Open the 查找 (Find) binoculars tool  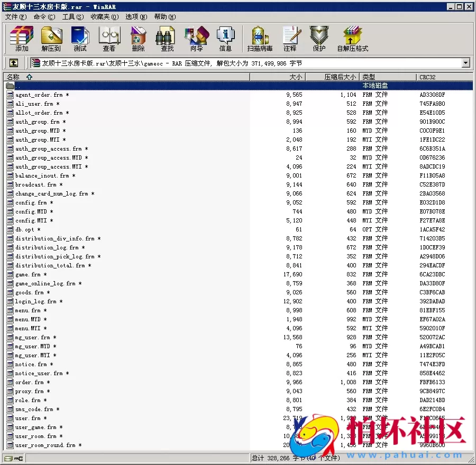(167, 39)
